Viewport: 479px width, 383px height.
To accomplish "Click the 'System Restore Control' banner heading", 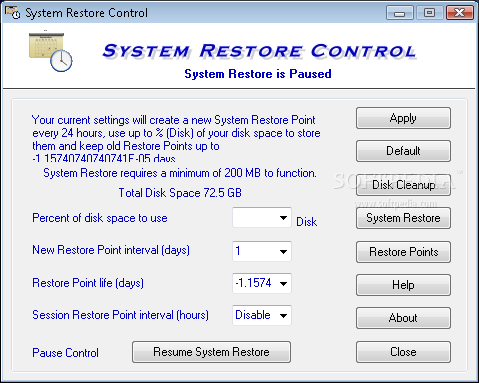I will (259, 51).
